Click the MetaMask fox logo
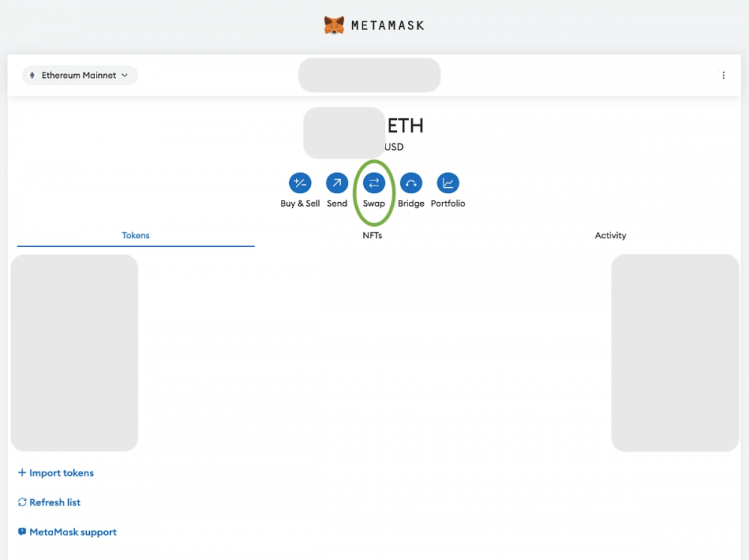 point(334,25)
